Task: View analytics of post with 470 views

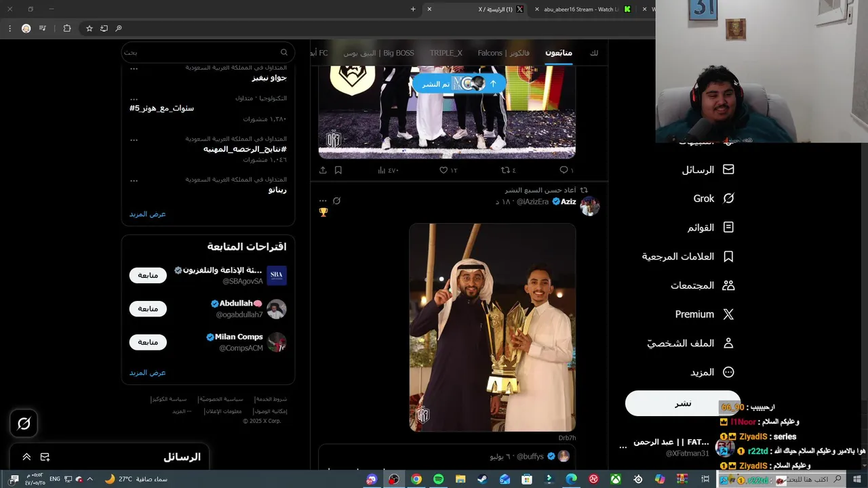Action: [x=388, y=170]
